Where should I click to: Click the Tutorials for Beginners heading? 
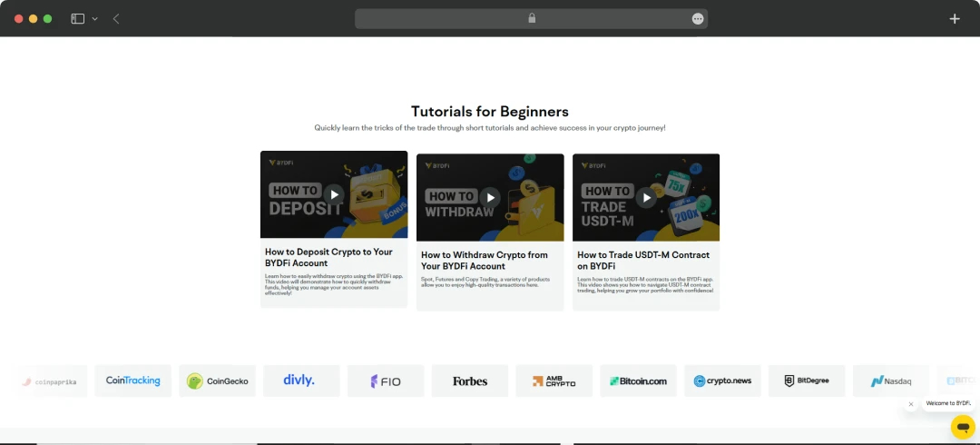point(490,112)
